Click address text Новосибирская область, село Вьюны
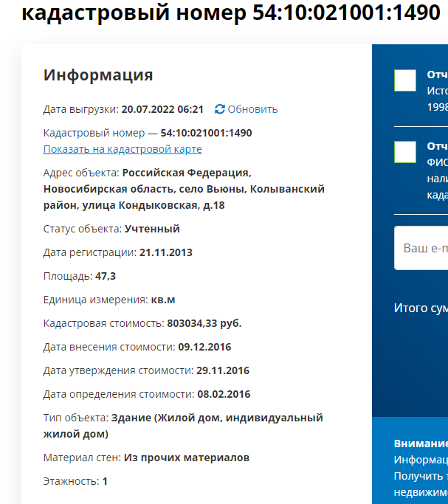The width and height of the screenshot is (448, 504). tap(145, 189)
